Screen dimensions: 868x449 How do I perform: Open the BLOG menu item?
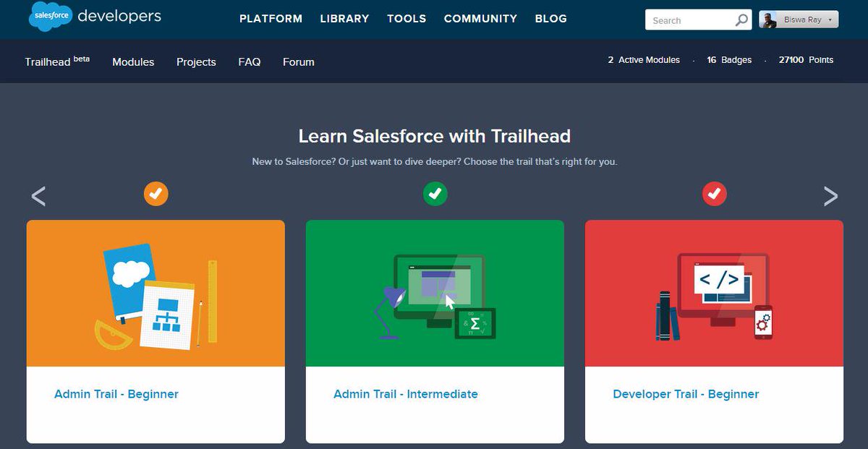pos(550,19)
